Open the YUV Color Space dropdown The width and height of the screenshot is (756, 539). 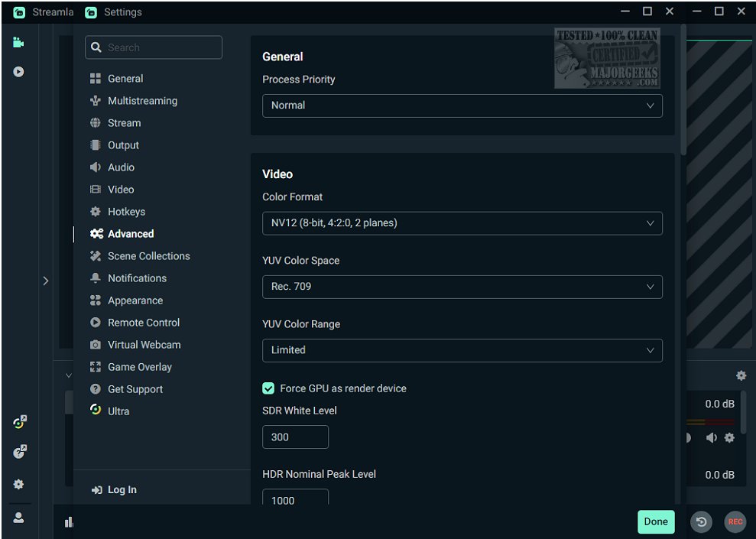click(x=462, y=287)
